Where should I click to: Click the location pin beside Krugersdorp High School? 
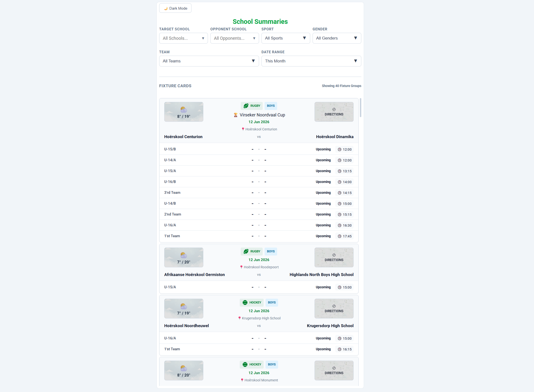coord(240,318)
